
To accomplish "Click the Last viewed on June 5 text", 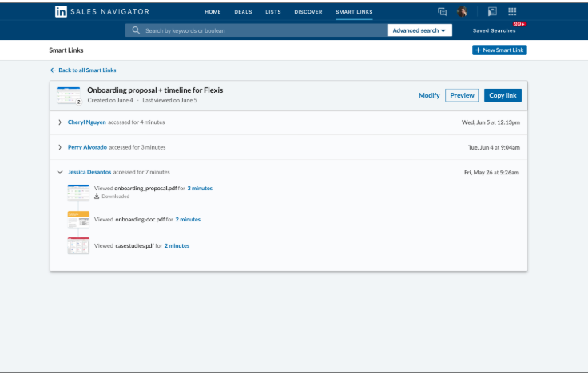I will pyautogui.click(x=169, y=100).
